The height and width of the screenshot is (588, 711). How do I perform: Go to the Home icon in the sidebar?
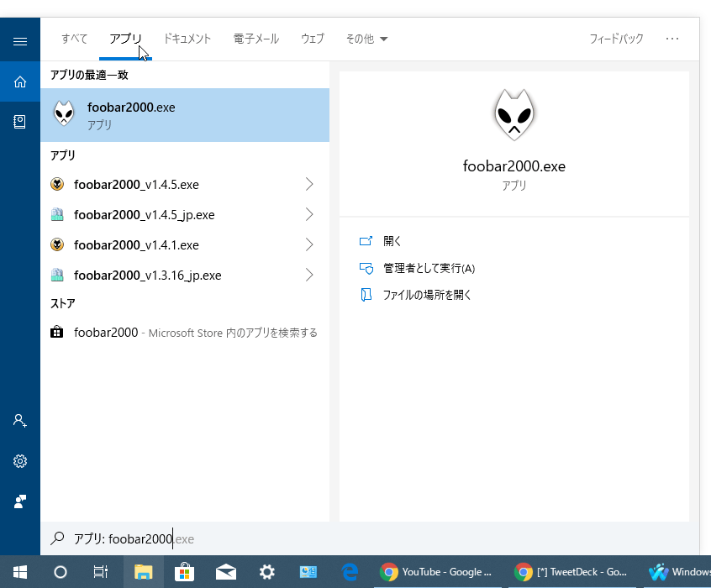point(20,82)
